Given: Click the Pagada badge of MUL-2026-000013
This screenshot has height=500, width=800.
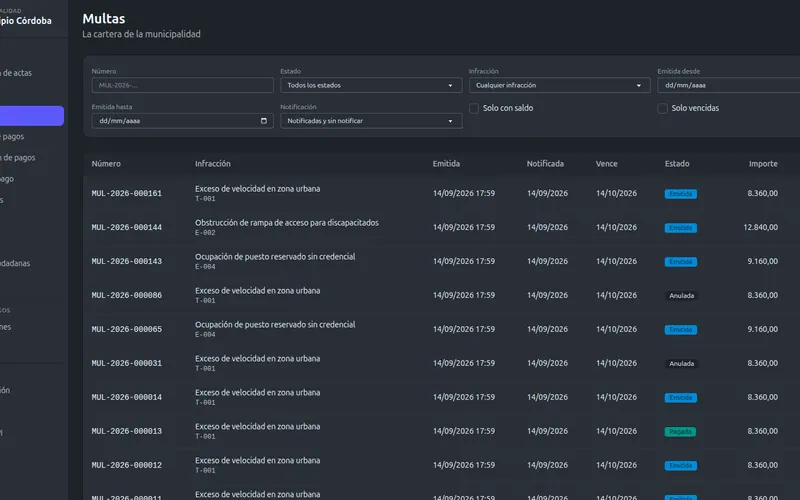Looking at the screenshot, I should click(x=680, y=432).
